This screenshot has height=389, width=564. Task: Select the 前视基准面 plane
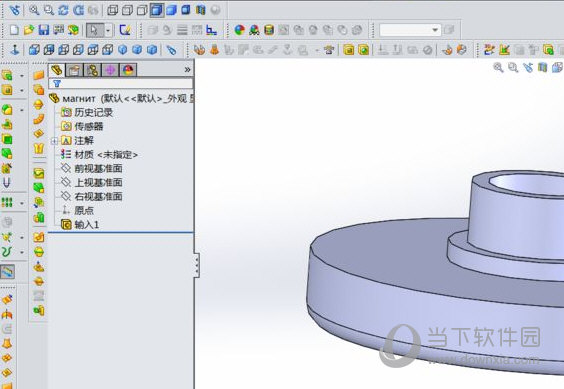point(92,168)
